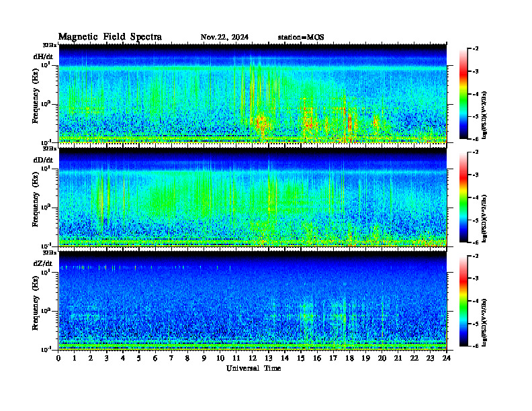Click the "11" hour tick label
The width and height of the screenshot is (532, 411).
236,358
